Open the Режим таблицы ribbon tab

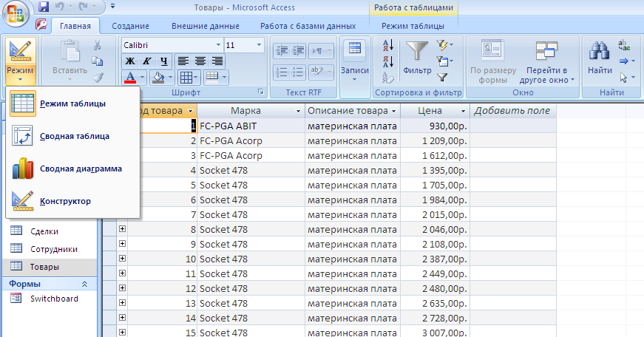click(413, 26)
